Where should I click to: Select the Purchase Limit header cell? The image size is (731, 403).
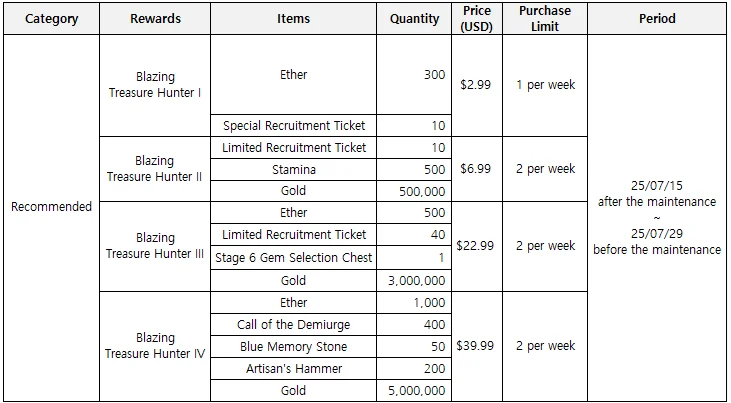[544, 19]
